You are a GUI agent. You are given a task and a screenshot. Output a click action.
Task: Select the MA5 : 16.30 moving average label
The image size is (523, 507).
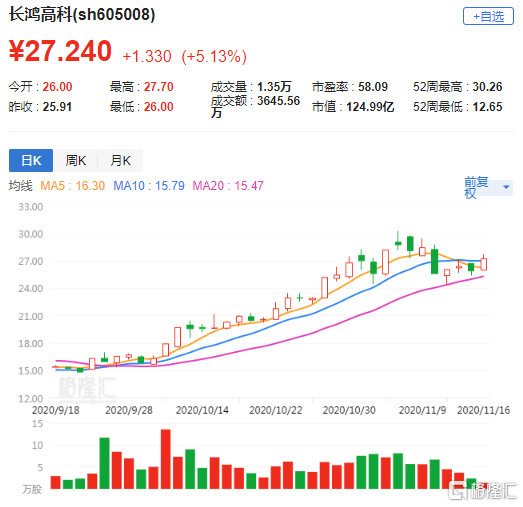pyautogui.click(x=72, y=186)
